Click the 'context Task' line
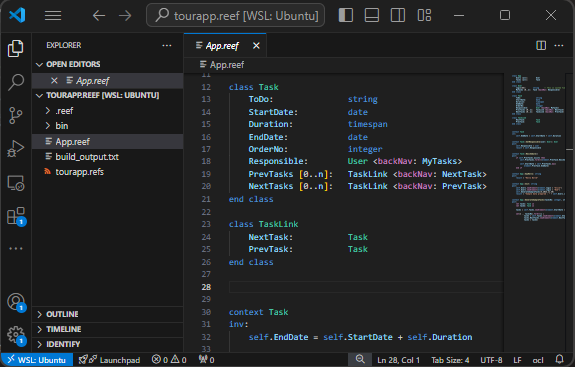Image resolution: width=575 pixels, height=367 pixels. coord(259,312)
